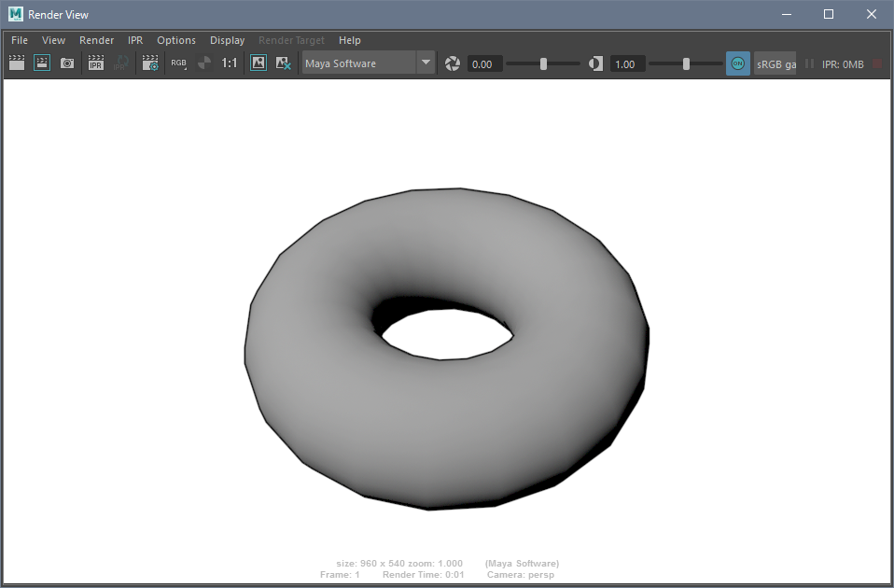Image resolution: width=894 pixels, height=588 pixels.
Task: Click the gamma contrast icon
Action: pyautogui.click(x=595, y=63)
